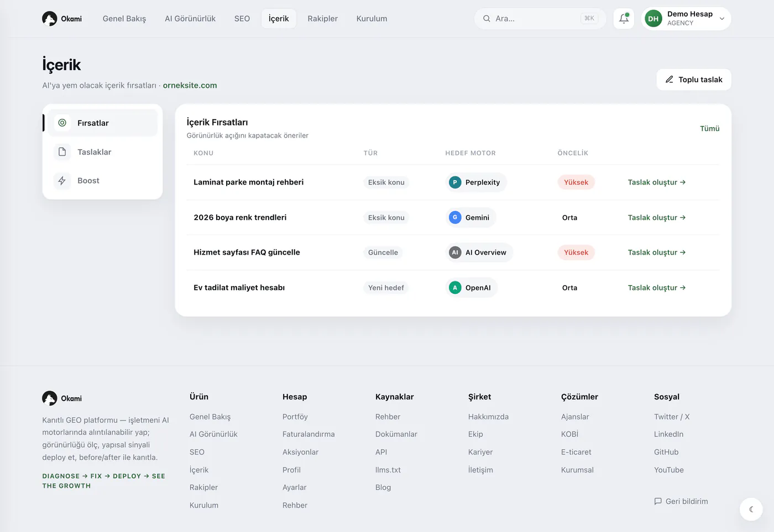Expand the Demo Hesap account dropdown
Viewport: 774px width, 532px height.
point(721,19)
